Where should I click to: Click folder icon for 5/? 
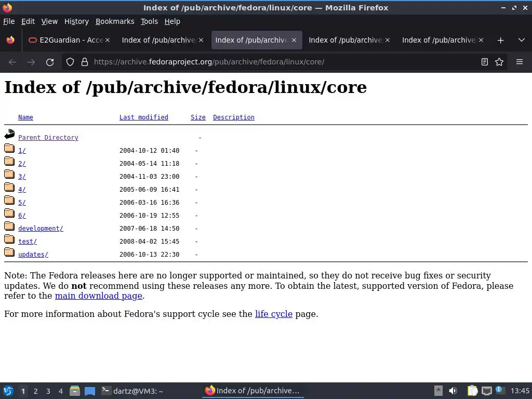pos(9,200)
